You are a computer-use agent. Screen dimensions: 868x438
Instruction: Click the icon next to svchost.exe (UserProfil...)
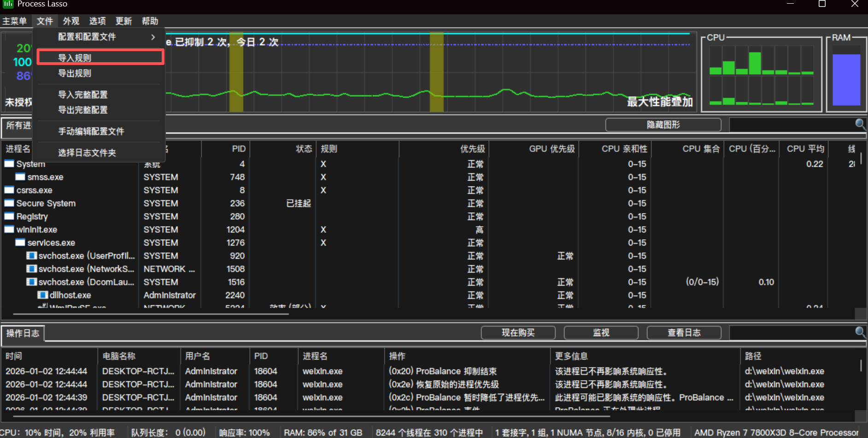point(31,256)
